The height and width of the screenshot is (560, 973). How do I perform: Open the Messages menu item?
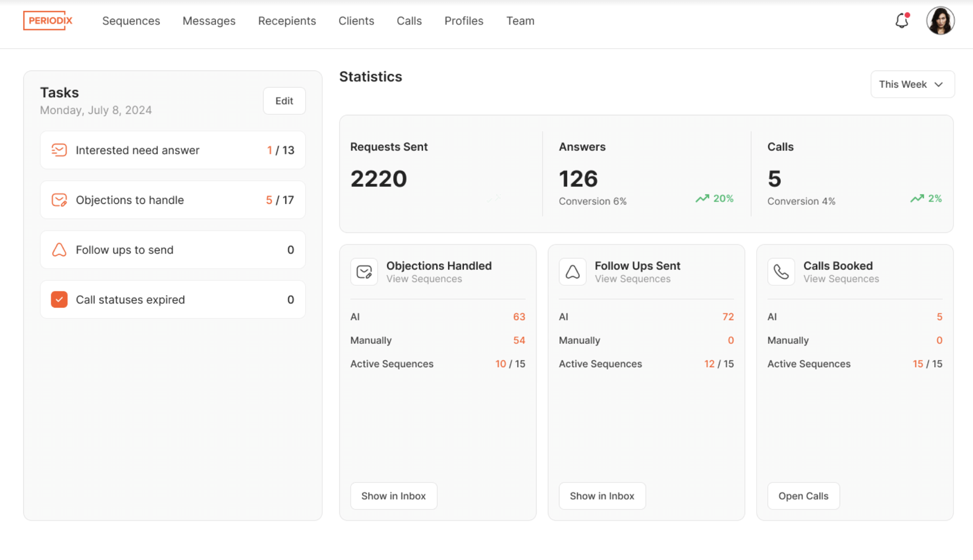pyautogui.click(x=209, y=21)
